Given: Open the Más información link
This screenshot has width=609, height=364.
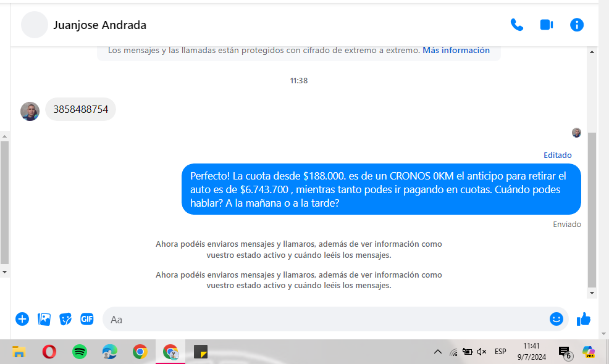Looking at the screenshot, I should pos(456,50).
